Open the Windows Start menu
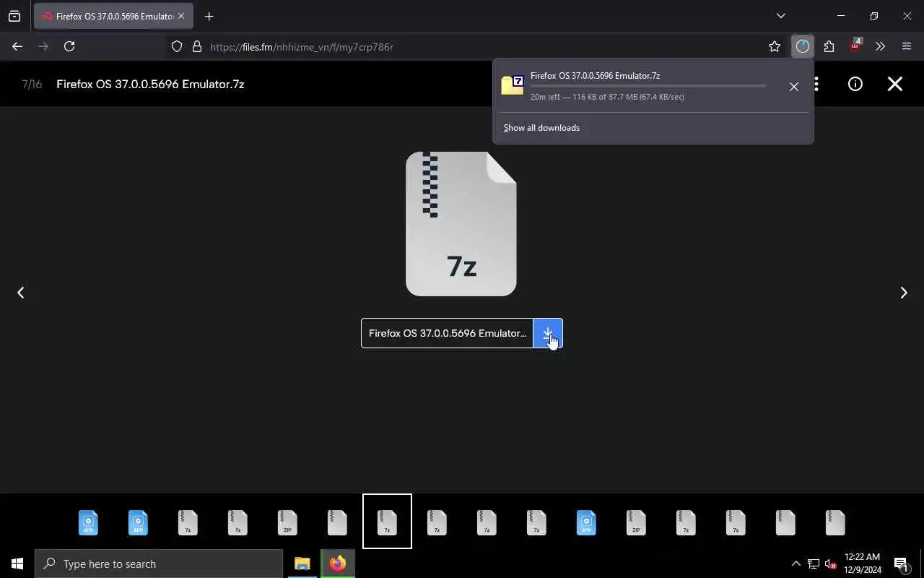 coord(17,564)
